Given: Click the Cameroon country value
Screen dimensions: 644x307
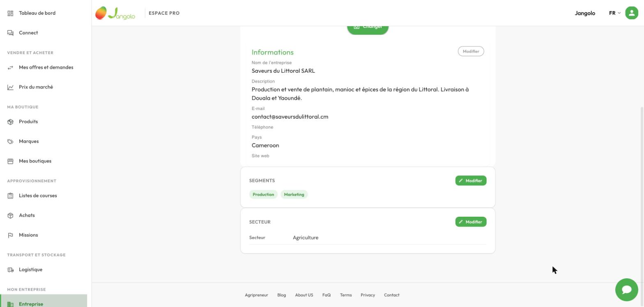Looking at the screenshot, I should click(265, 145).
